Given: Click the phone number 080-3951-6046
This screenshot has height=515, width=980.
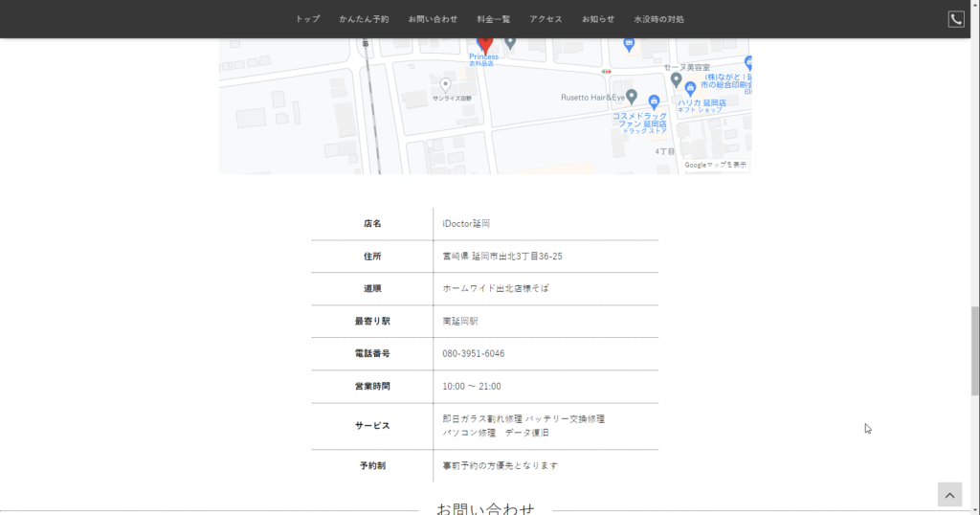Looking at the screenshot, I should click(x=473, y=354).
